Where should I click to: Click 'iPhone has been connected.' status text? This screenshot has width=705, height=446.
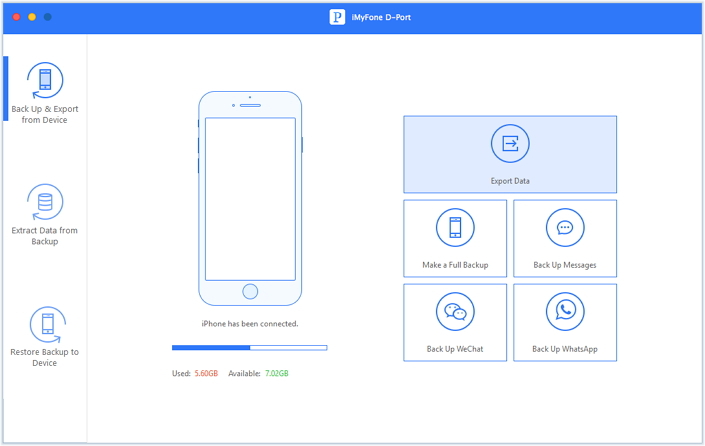(250, 324)
